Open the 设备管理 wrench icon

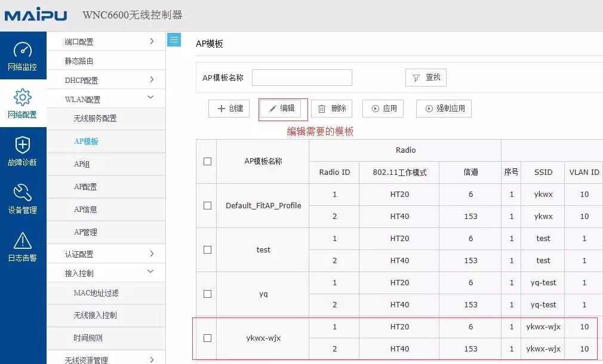click(23, 193)
